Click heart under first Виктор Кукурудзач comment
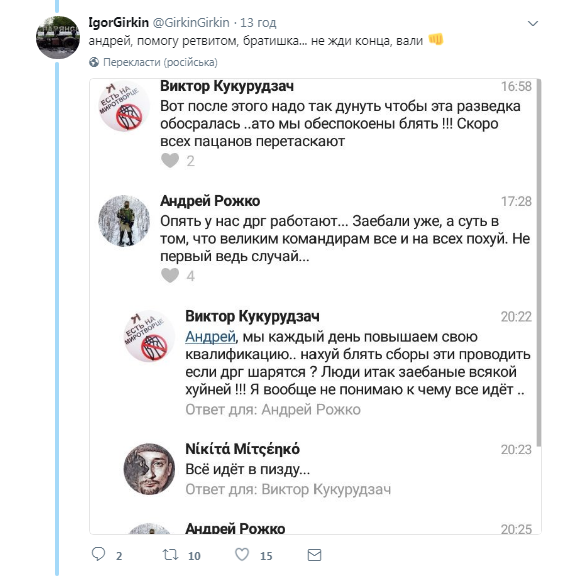This screenshot has width=576, height=579. (x=170, y=161)
